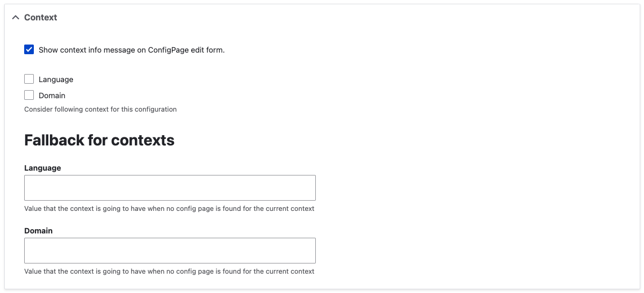Focus the Language fallback text field

click(x=170, y=187)
